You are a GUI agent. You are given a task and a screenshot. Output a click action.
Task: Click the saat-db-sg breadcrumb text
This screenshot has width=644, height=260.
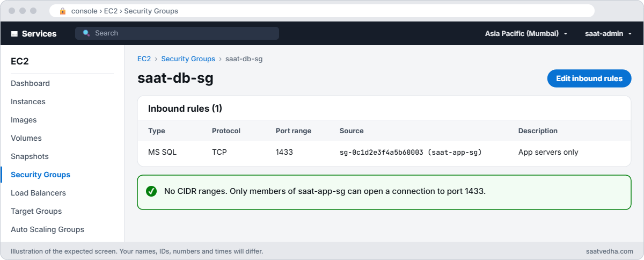244,59
